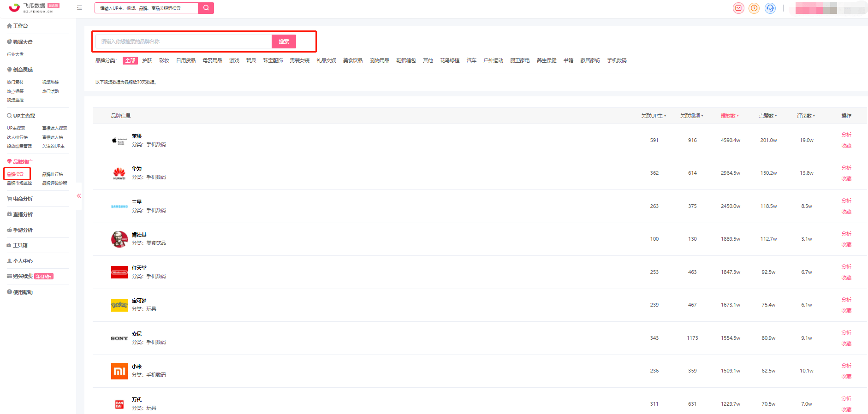
Task: Go to 直播达人搜索 submenu item
Action: click(x=55, y=128)
